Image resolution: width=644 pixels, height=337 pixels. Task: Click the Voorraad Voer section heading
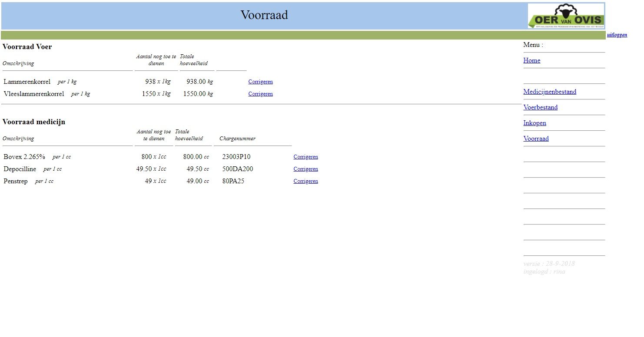pos(27,47)
